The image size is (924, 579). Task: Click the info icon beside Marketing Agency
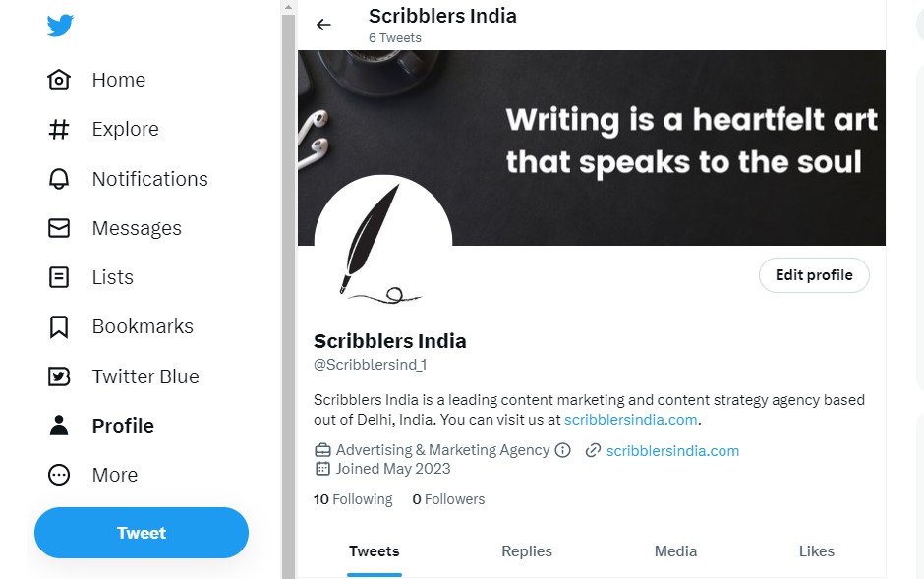click(x=562, y=450)
